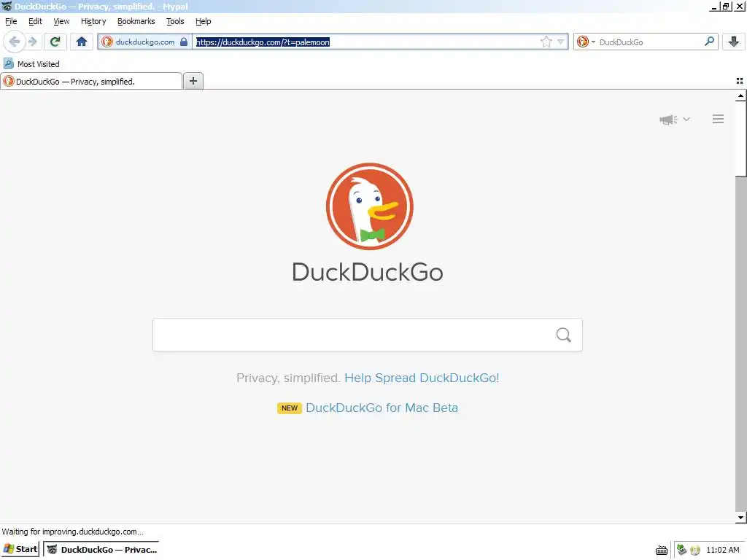Open the View menu
This screenshot has width=747, height=560.
(x=61, y=21)
